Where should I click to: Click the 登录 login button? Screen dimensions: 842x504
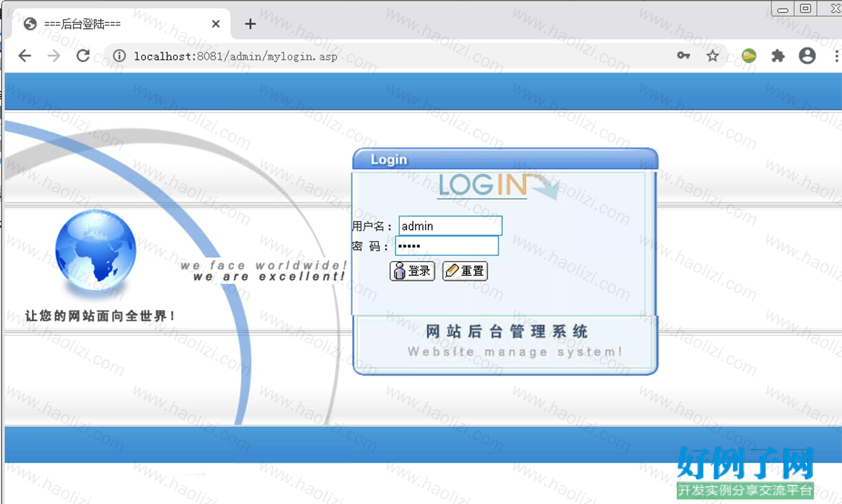(412, 271)
